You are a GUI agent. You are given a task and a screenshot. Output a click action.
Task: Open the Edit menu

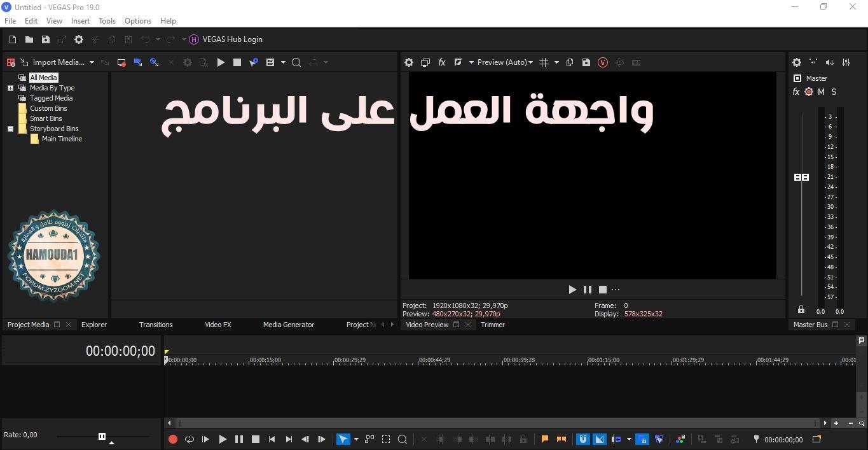tap(31, 21)
